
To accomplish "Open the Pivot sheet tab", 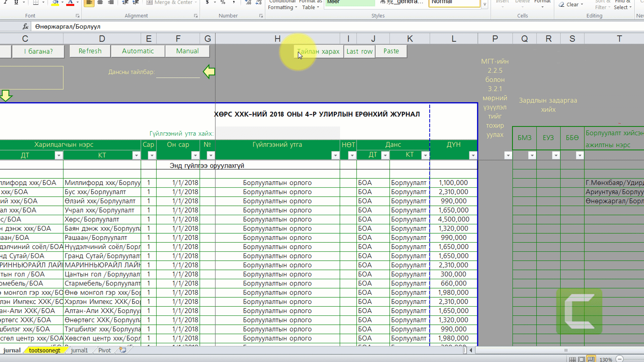I will click(x=104, y=350).
